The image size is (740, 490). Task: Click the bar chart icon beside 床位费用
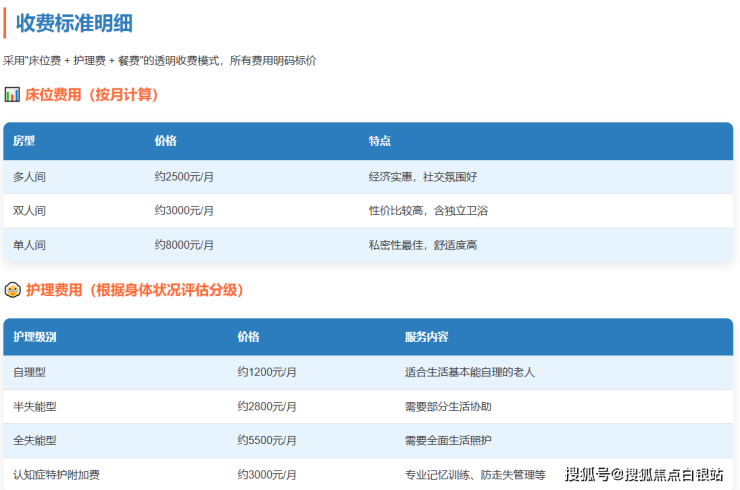click(12, 94)
